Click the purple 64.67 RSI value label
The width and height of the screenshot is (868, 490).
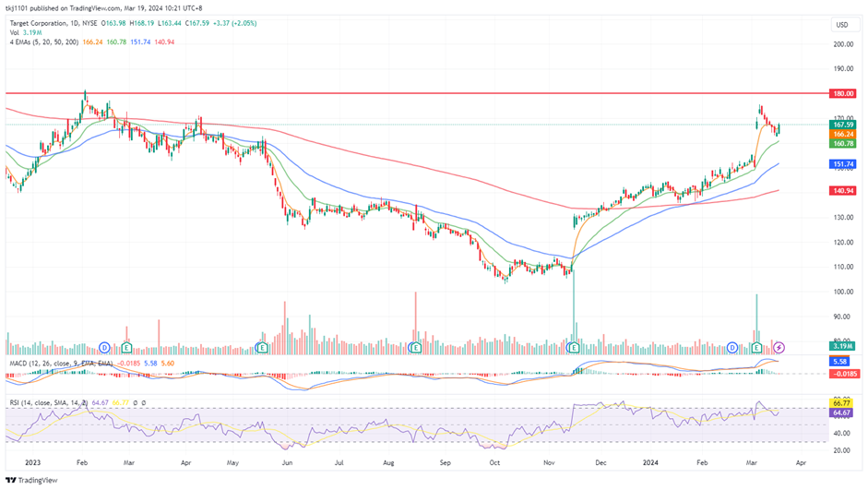point(843,414)
